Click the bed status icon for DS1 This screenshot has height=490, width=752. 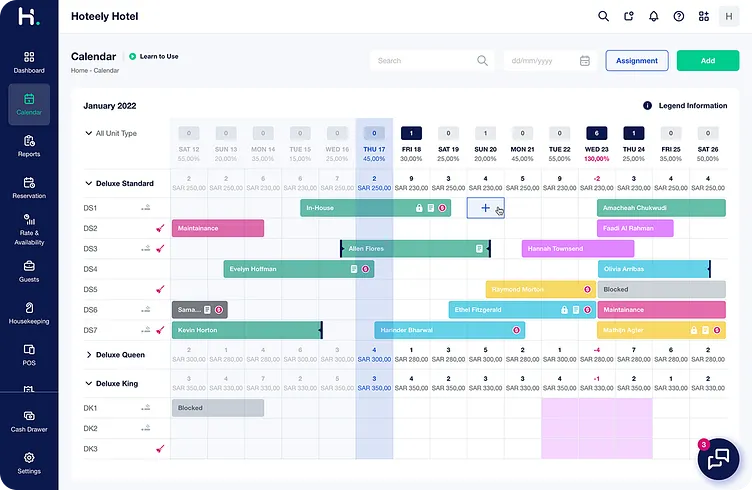pyautogui.click(x=146, y=208)
